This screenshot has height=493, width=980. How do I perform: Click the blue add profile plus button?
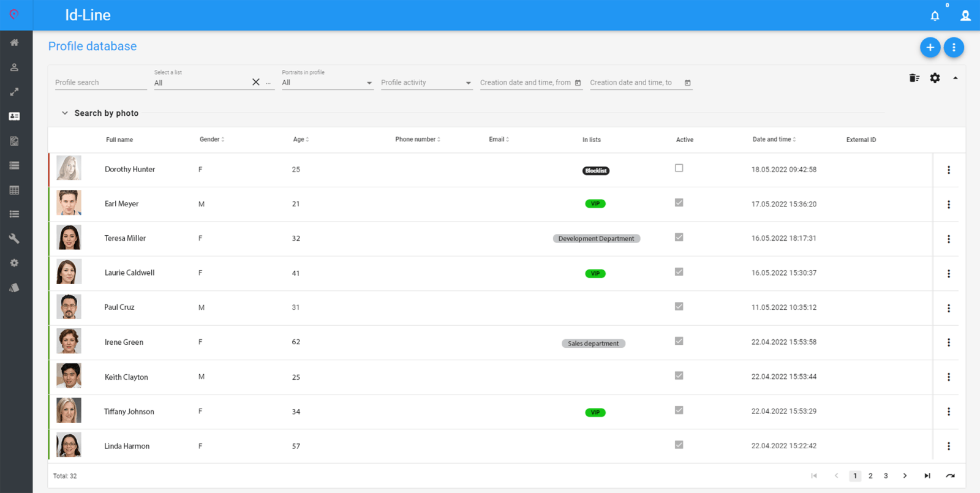(930, 47)
